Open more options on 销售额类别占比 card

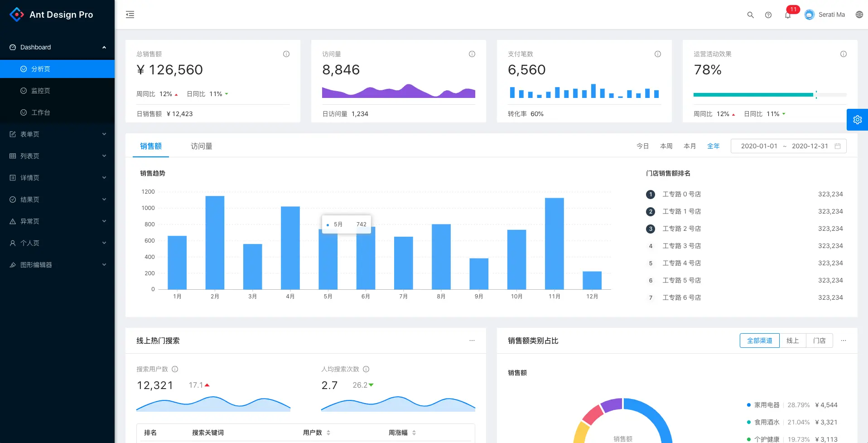844,341
